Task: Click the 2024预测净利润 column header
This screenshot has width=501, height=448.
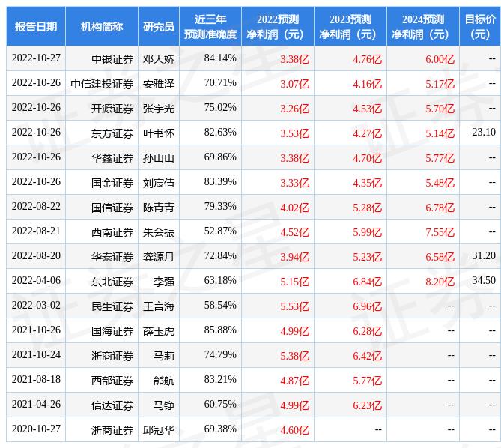Action: [422, 26]
